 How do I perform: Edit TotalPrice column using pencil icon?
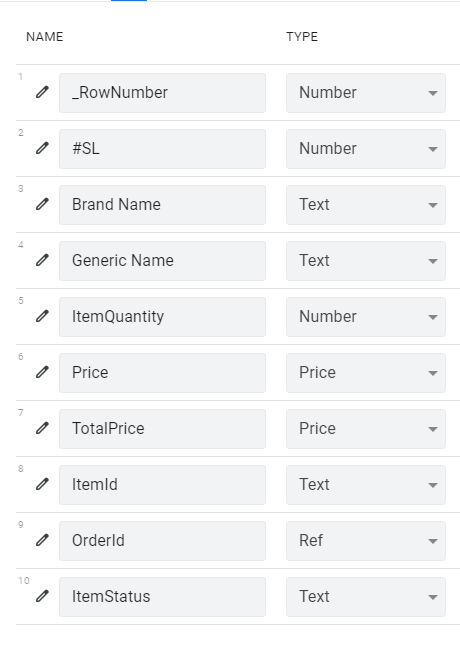42,428
